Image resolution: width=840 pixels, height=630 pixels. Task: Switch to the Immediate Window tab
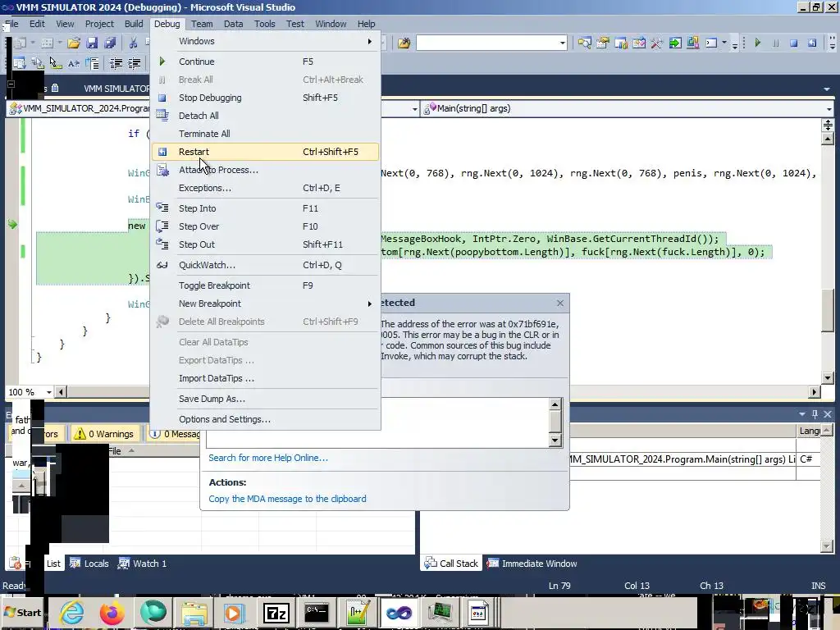click(532, 564)
